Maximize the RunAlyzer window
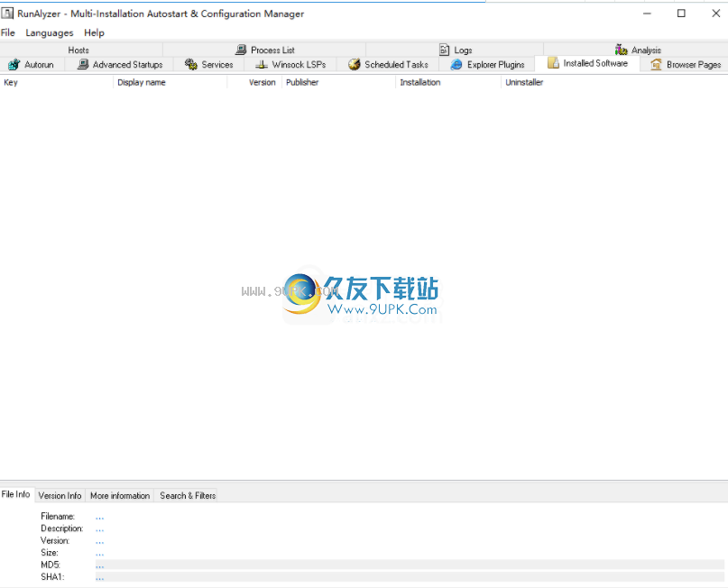728x588 pixels. coord(681,14)
